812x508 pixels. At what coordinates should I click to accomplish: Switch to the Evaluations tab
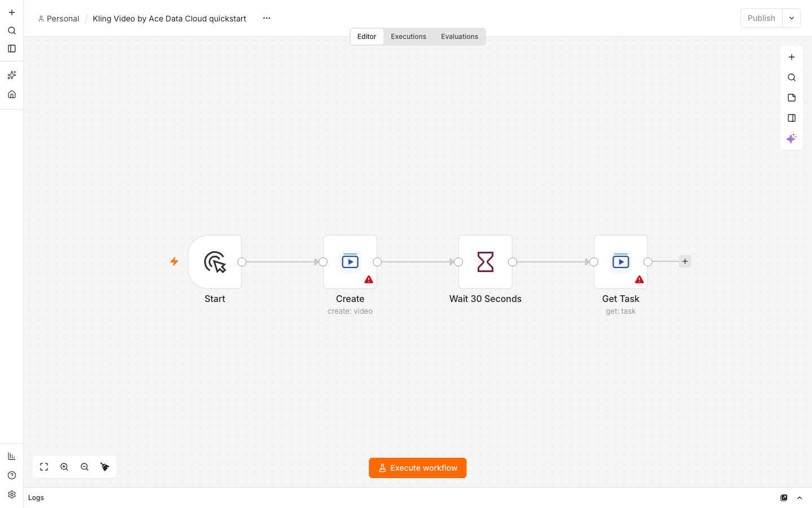[460, 37]
